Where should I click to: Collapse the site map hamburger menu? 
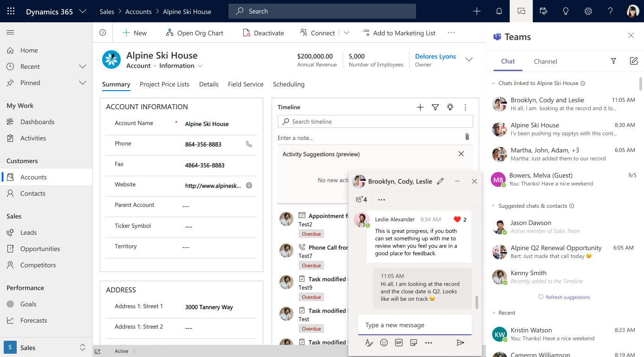coord(10,33)
